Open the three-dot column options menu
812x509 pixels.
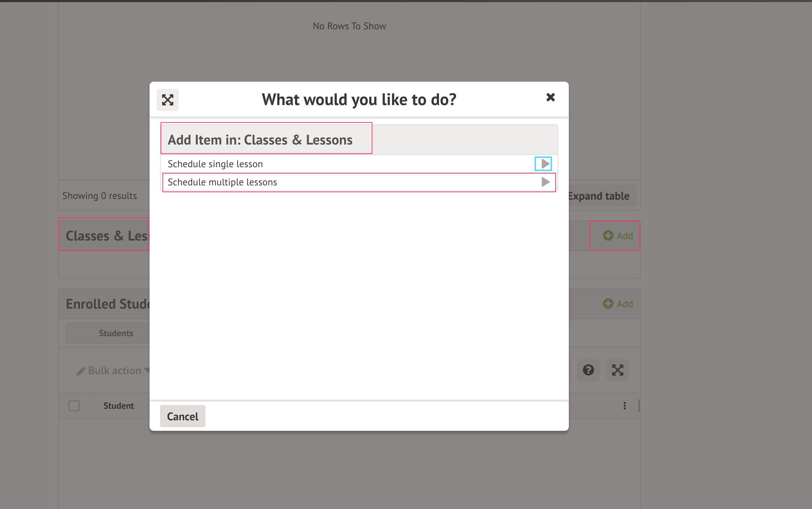tap(624, 406)
